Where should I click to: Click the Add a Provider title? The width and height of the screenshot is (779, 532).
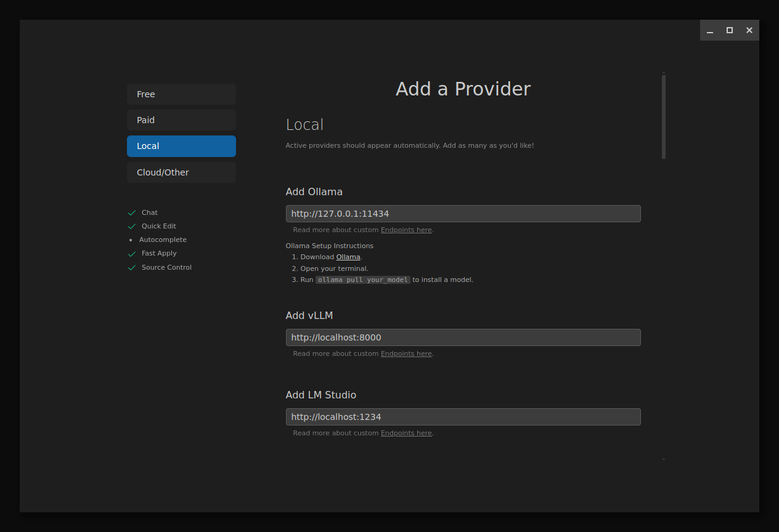click(x=463, y=89)
